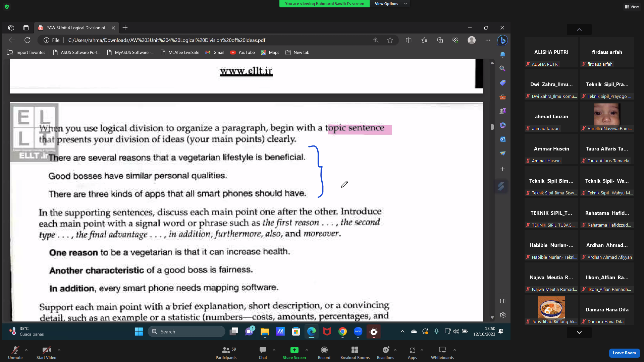Select the AW 3Unit 4 Logical Division tab
The image size is (644, 362).
tap(76, 28)
